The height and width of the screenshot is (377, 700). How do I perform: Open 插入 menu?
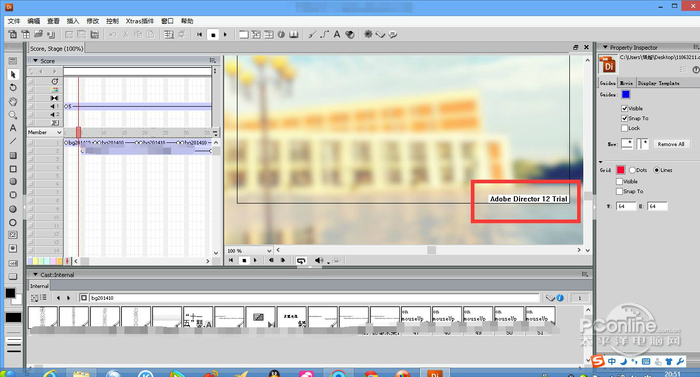click(73, 21)
